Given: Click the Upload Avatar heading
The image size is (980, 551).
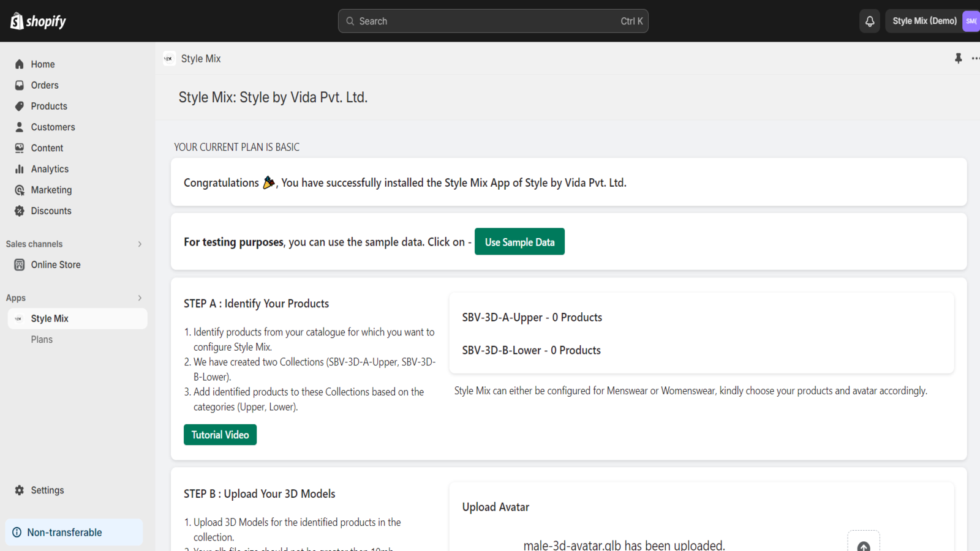Looking at the screenshot, I should pyautogui.click(x=496, y=507).
